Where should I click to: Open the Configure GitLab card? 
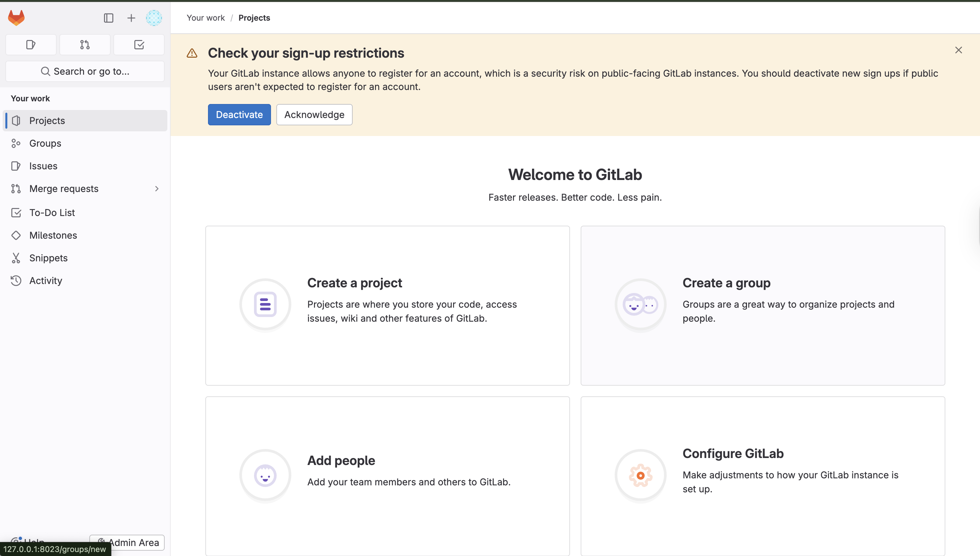click(763, 476)
